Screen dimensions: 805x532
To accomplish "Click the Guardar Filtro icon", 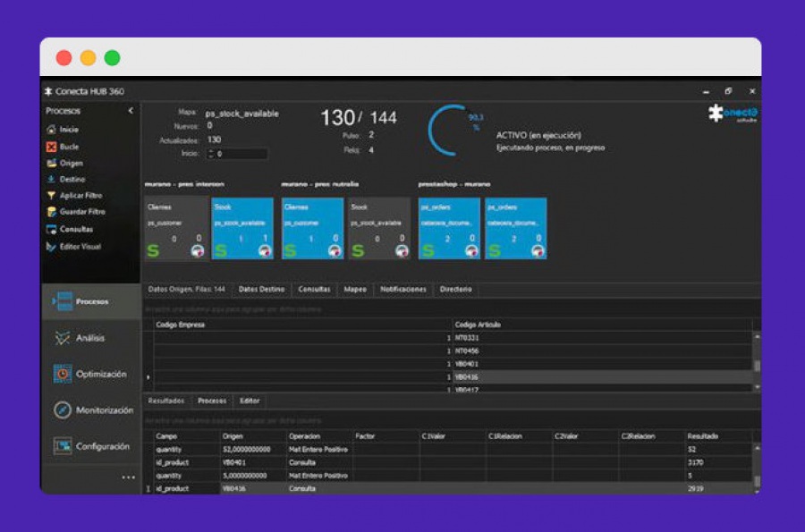I will [51, 212].
